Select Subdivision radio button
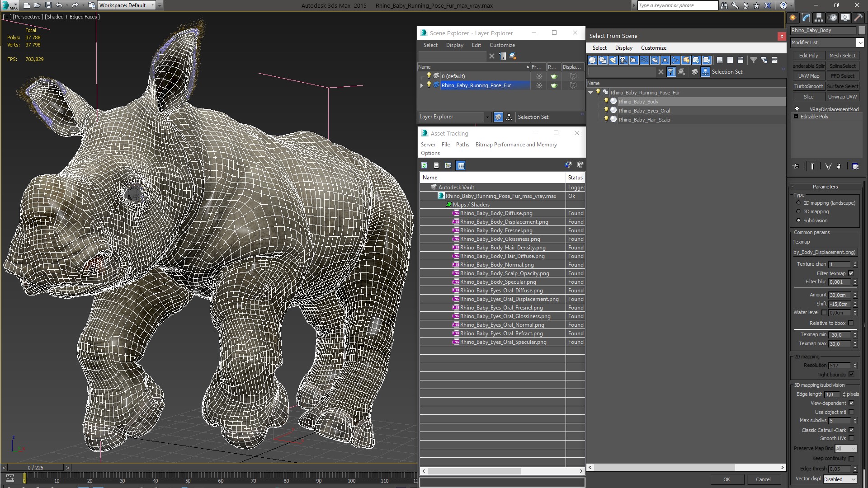 point(798,221)
